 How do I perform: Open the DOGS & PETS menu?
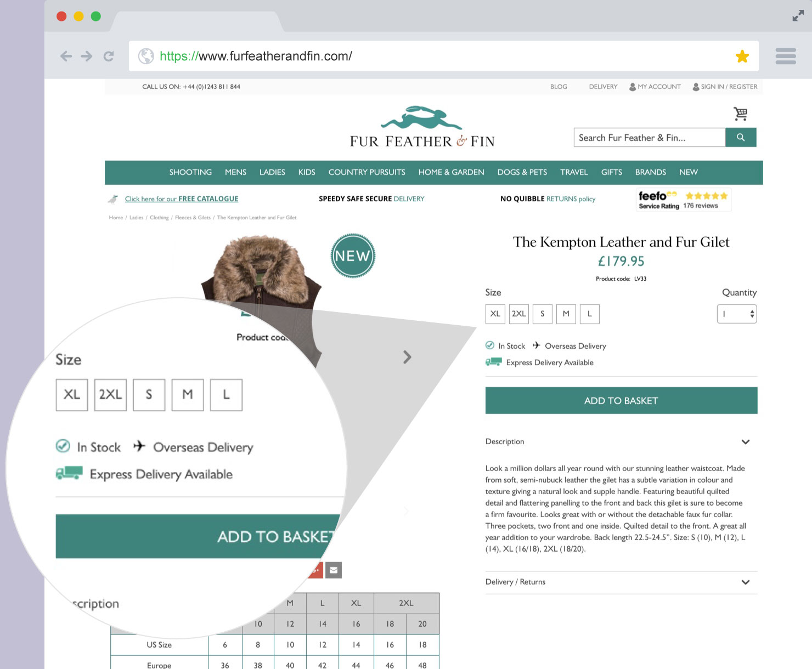(522, 172)
